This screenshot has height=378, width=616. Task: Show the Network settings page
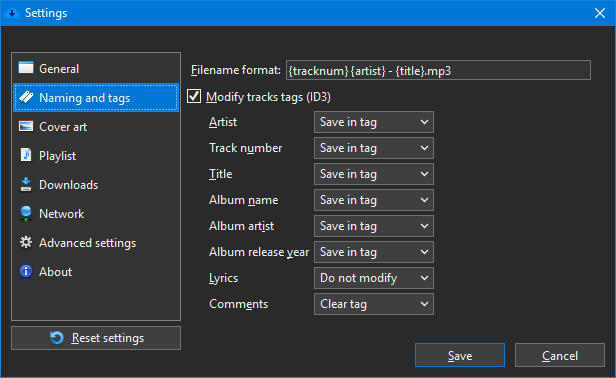(96, 214)
